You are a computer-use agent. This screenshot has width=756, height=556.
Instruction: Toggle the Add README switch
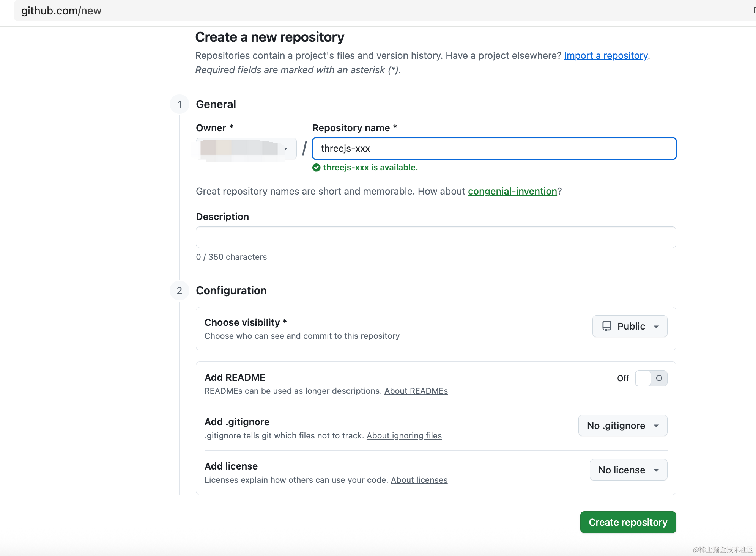point(651,378)
